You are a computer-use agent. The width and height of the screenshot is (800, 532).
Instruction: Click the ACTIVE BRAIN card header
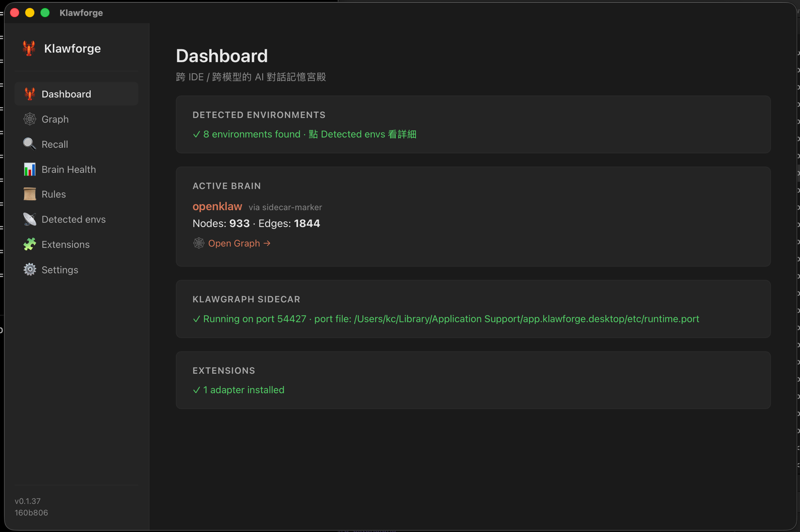(x=226, y=186)
